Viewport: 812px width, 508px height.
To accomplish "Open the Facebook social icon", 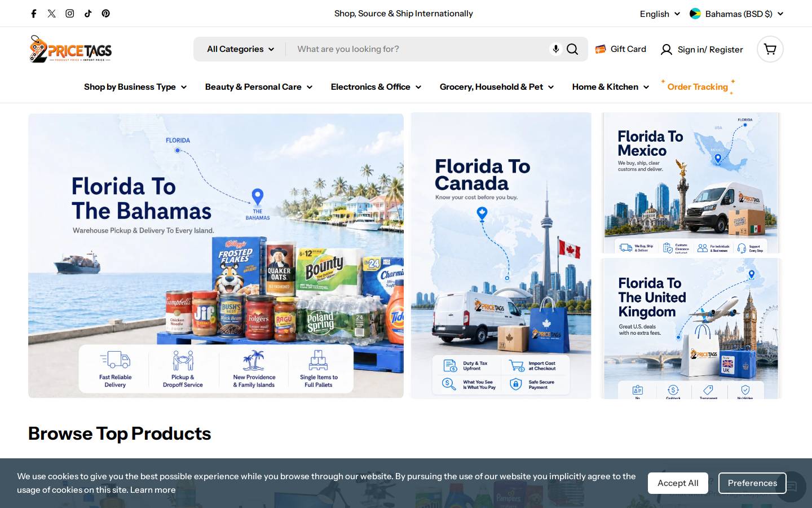I will 34,14.
